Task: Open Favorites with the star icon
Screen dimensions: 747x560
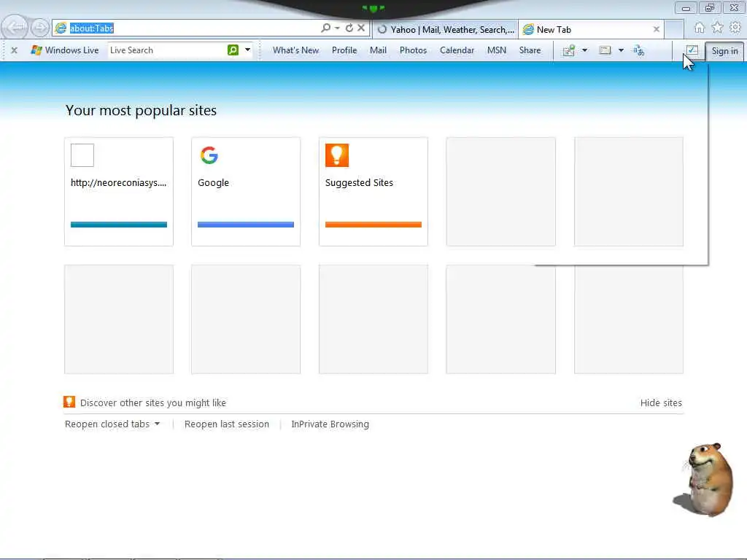Action: (717, 28)
